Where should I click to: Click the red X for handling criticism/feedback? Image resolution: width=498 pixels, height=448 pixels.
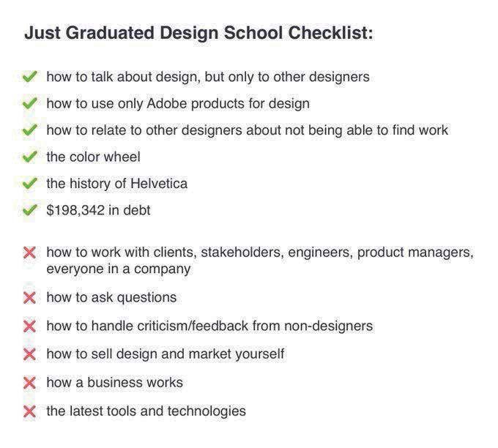(30, 326)
